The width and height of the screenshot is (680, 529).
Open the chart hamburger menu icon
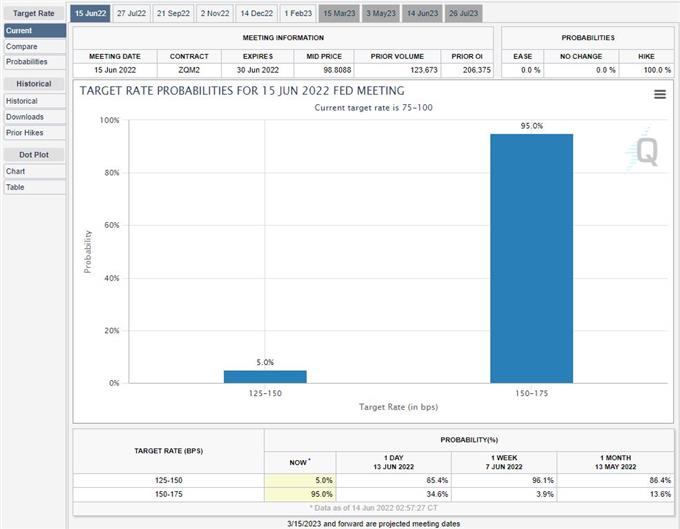tap(659, 95)
